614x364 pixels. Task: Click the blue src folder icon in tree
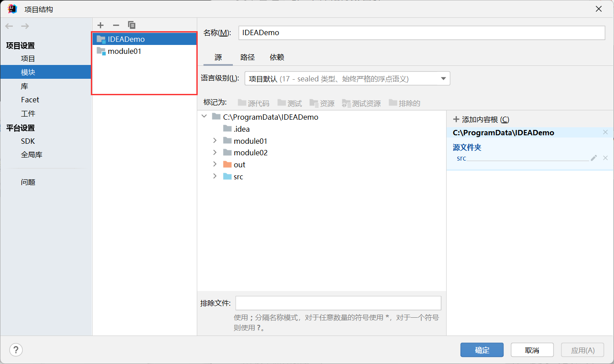coord(228,177)
